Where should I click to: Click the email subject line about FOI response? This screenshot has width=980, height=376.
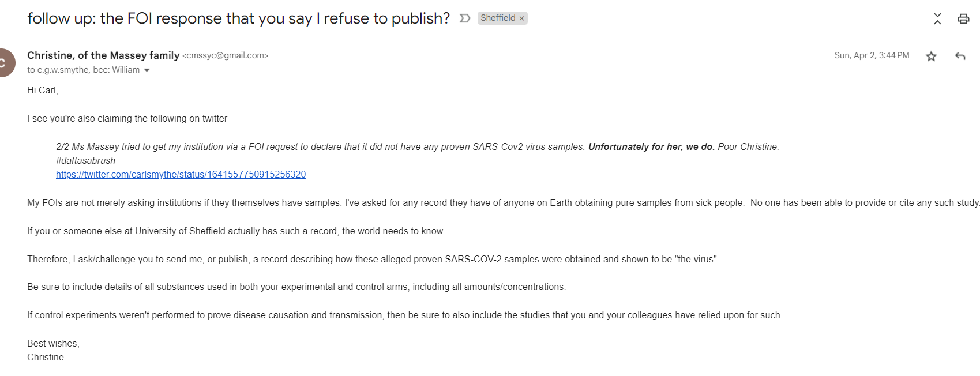[238, 18]
